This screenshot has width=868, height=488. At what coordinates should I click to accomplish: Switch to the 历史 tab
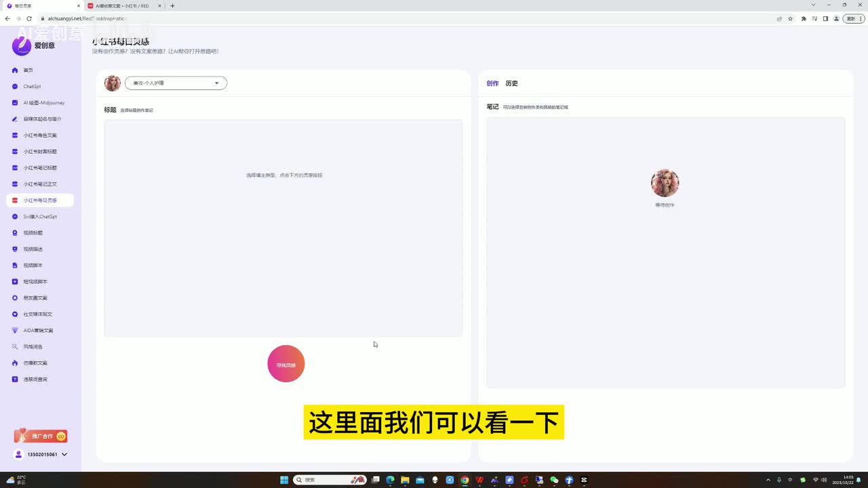[x=511, y=83]
